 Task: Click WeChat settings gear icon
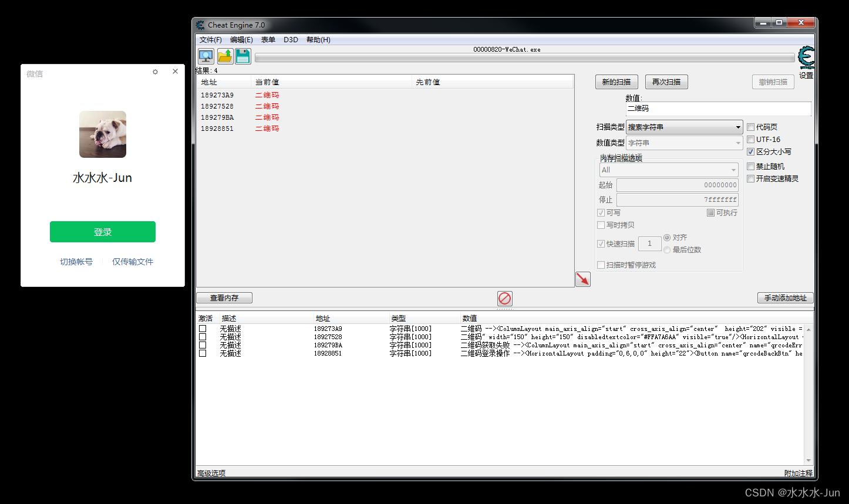pyautogui.click(x=155, y=72)
